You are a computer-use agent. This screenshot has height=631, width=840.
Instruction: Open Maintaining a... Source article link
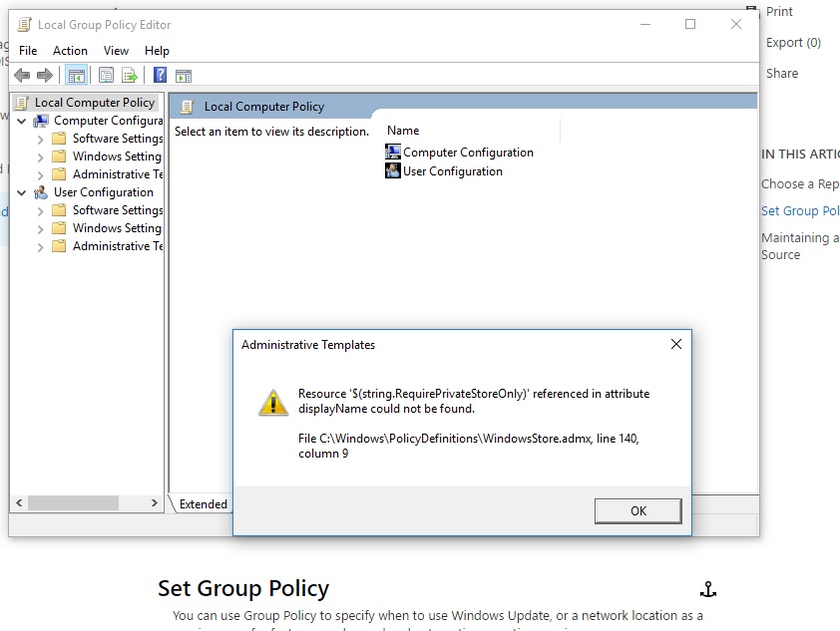point(800,246)
